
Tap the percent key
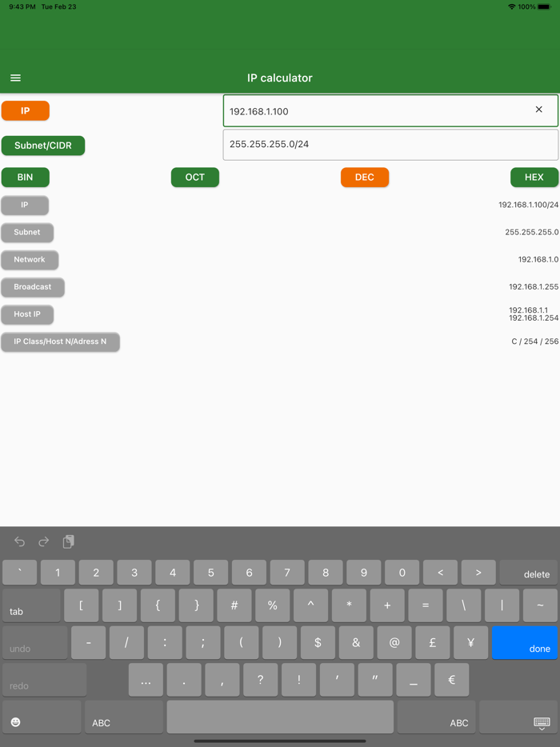[x=273, y=605]
